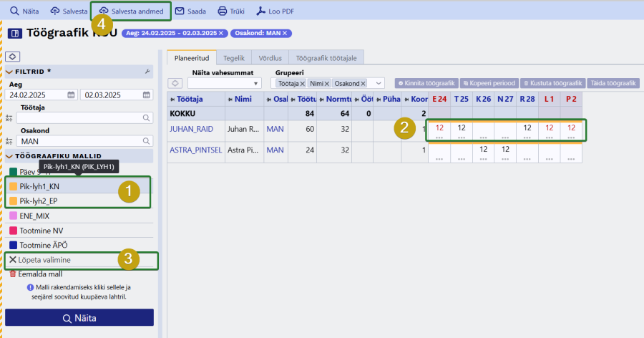The width and height of the screenshot is (644, 338).
Task: Click the magnifier icon in the Töötaja field
Action: click(146, 118)
